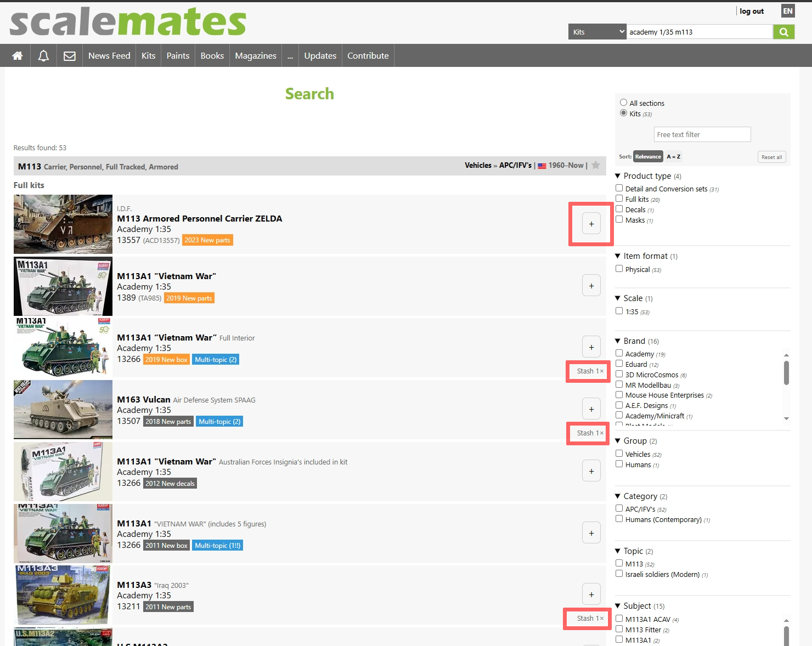Open the Kits menu in navigation bar

pos(149,55)
